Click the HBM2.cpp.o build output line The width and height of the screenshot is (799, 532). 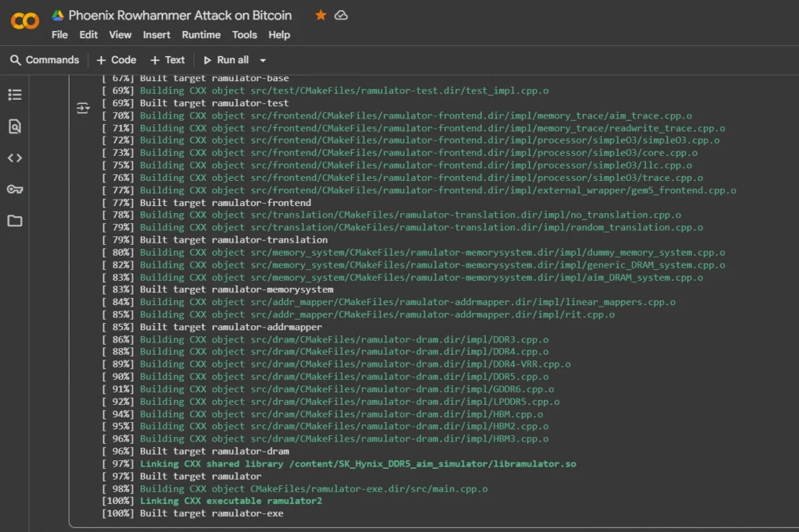point(325,427)
